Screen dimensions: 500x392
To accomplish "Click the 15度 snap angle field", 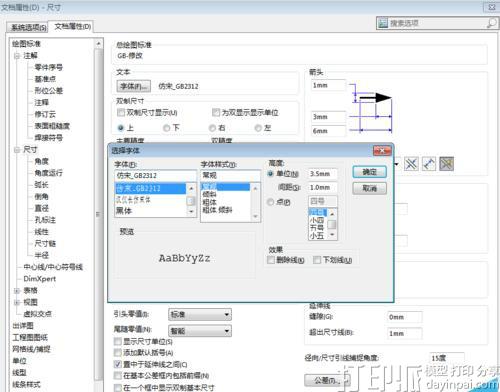I will click(x=447, y=358).
